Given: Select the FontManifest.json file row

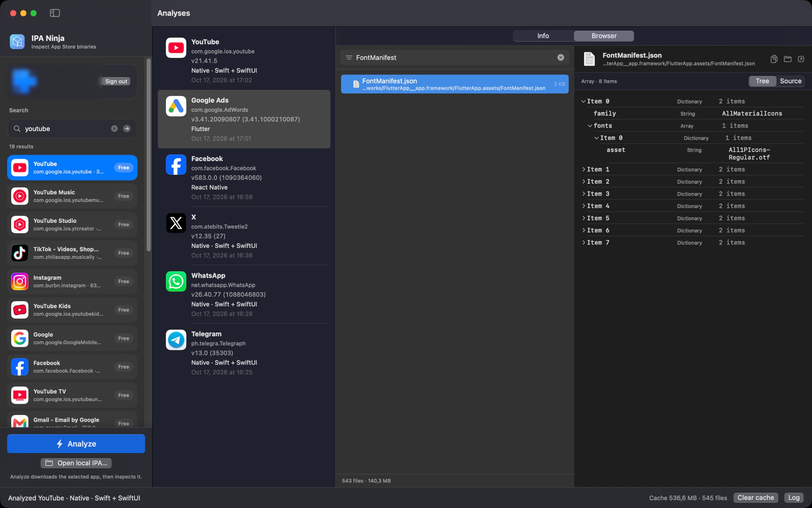Looking at the screenshot, I should pos(455,84).
